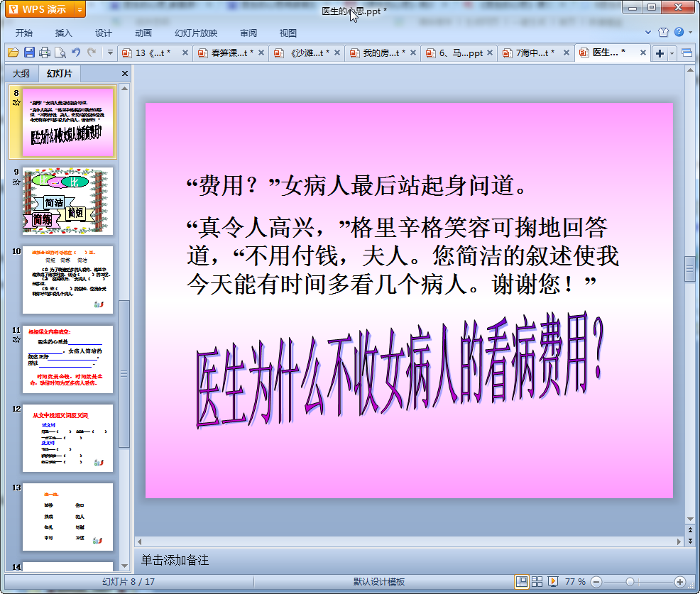Click the Print icon
This screenshot has height=594, width=700.
click(x=45, y=53)
